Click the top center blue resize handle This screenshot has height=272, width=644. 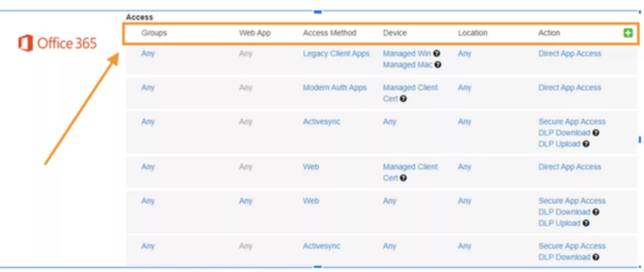pyautogui.click(x=318, y=11)
